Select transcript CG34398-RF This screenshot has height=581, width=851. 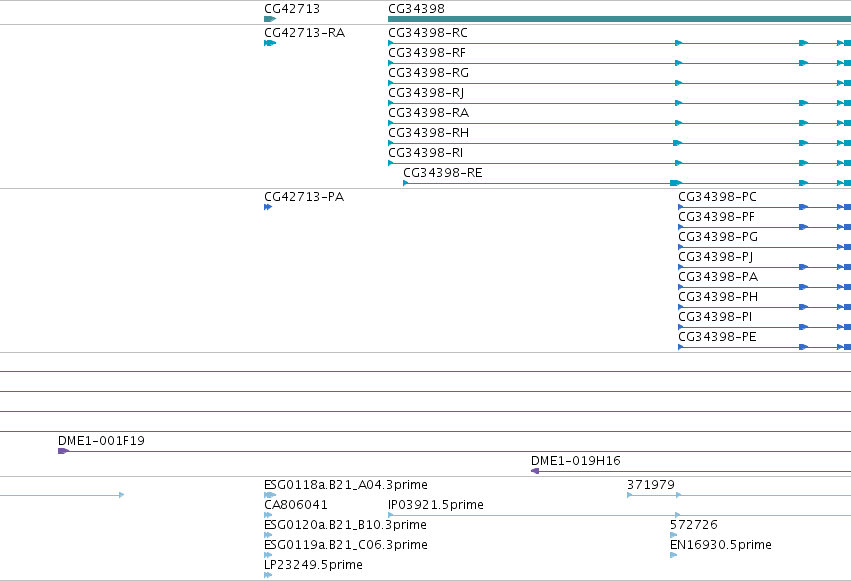point(427,53)
